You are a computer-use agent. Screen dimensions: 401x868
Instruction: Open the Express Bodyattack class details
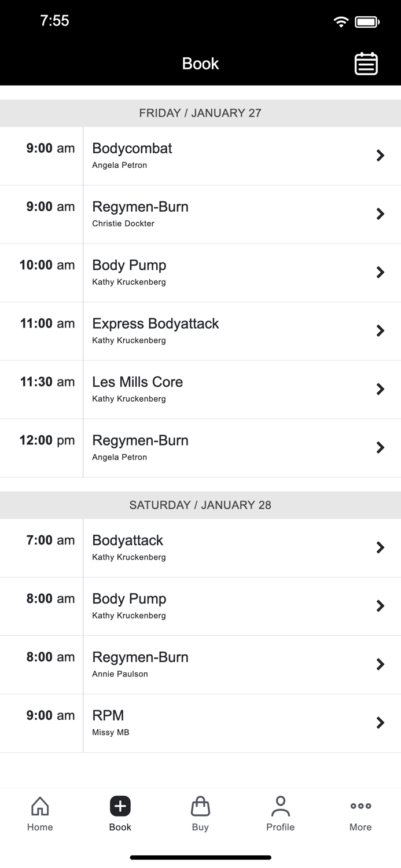click(200, 330)
